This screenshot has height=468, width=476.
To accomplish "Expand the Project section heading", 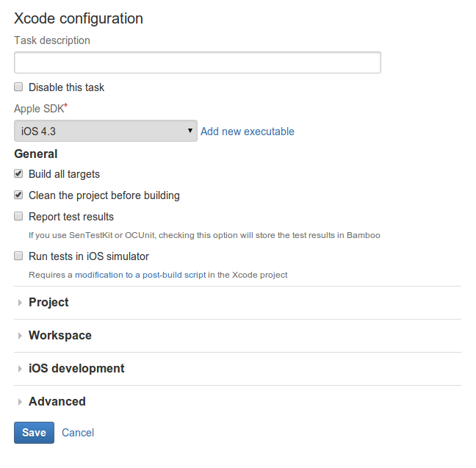I will tap(48, 303).
